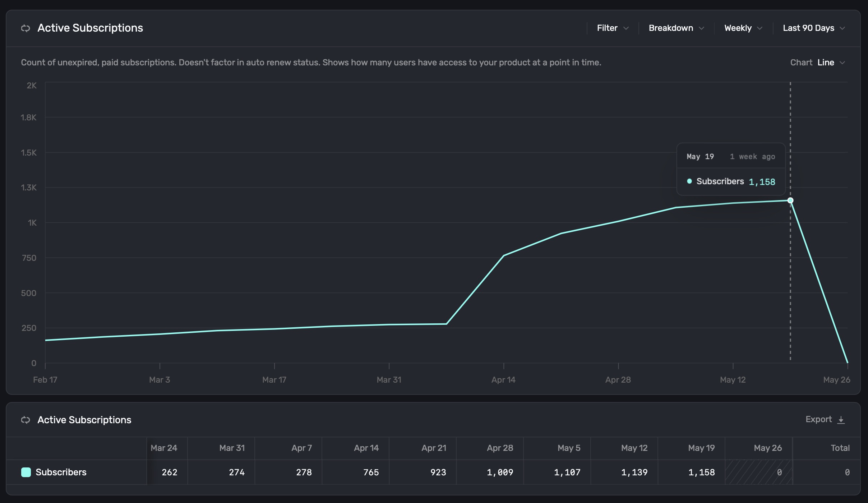Click the 765 value under Apr 14

coord(371,472)
